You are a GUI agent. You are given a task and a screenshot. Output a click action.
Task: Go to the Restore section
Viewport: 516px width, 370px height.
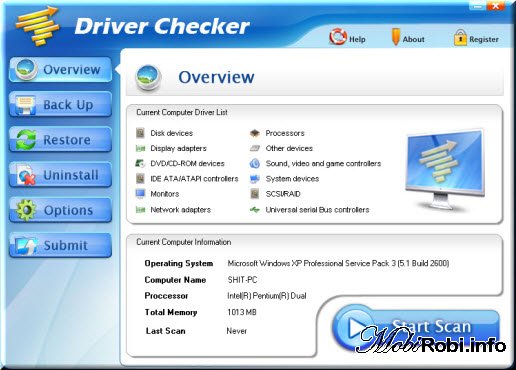pyautogui.click(x=60, y=140)
